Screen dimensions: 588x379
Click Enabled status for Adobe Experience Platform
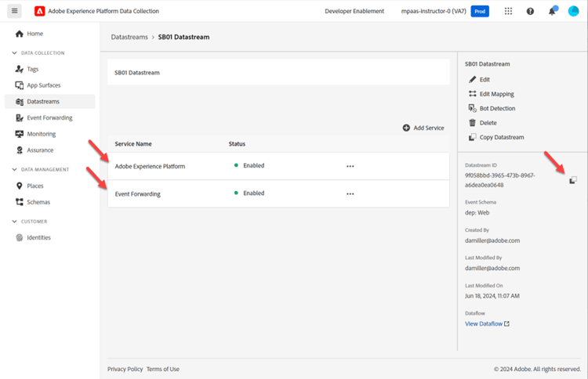click(x=253, y=165)
